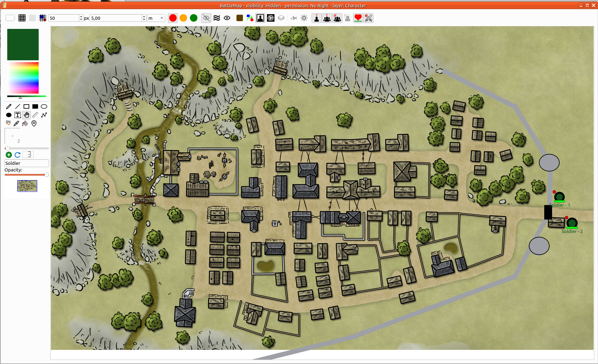Activate the Hand pan tool
This screenshot has width=598, height=364.
tap(26, 115)
